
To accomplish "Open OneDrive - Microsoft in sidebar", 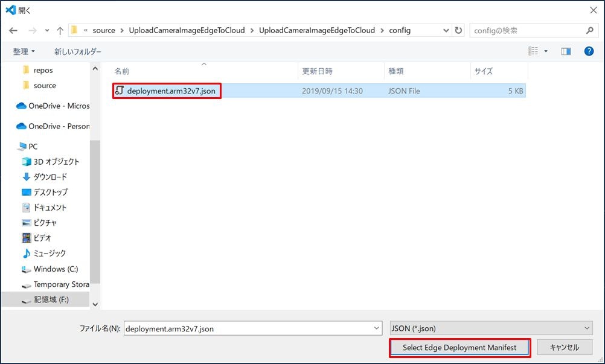I will 53,106.
